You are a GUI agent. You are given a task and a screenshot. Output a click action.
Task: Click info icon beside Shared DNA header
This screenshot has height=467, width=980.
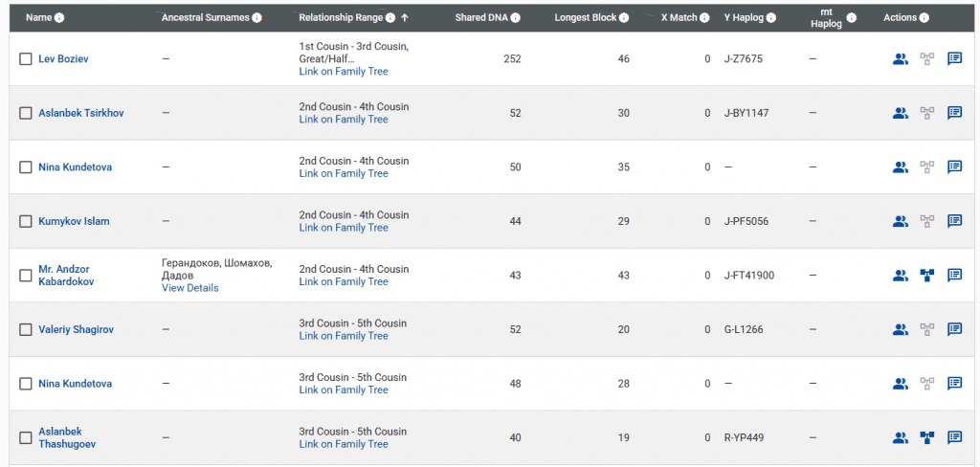point(516,18)
